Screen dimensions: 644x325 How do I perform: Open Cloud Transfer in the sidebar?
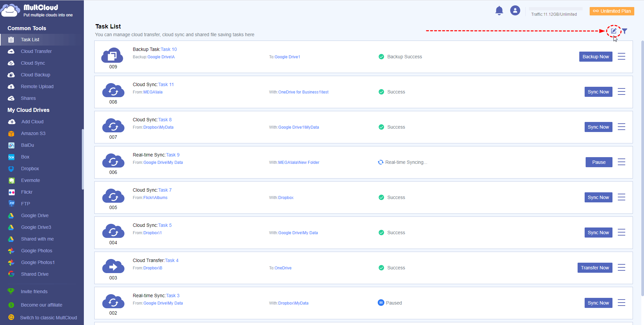point(36,51)
